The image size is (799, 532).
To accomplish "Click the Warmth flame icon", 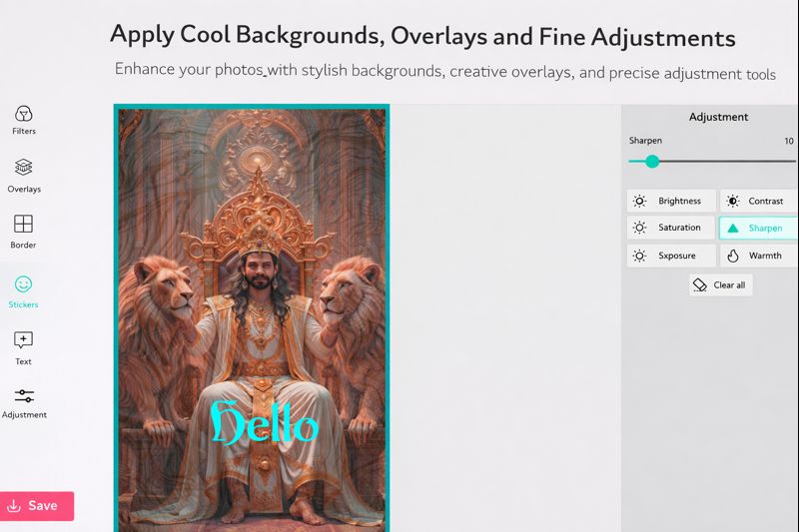I will tap(732, 256).
